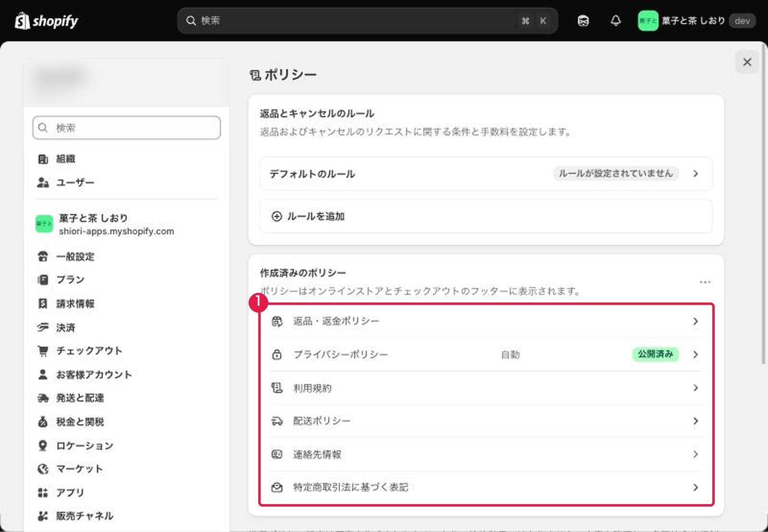
Task: Open 利用規約 policy
Action: (486, 388)
